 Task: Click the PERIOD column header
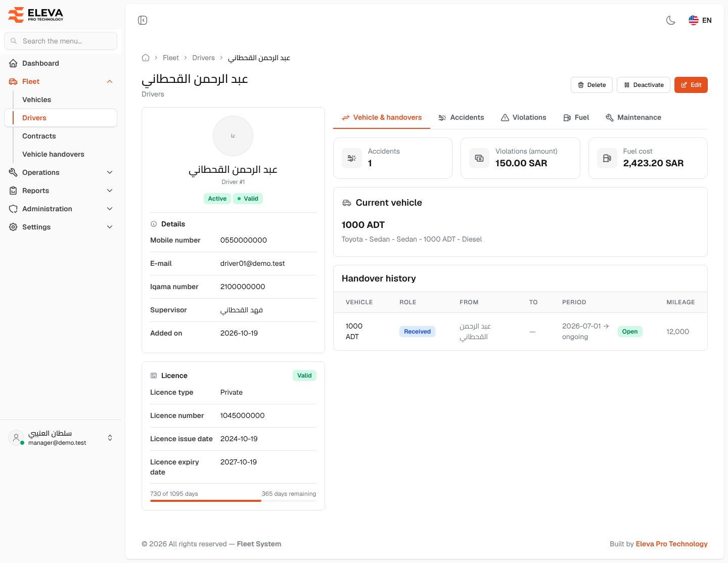(574, 302)
